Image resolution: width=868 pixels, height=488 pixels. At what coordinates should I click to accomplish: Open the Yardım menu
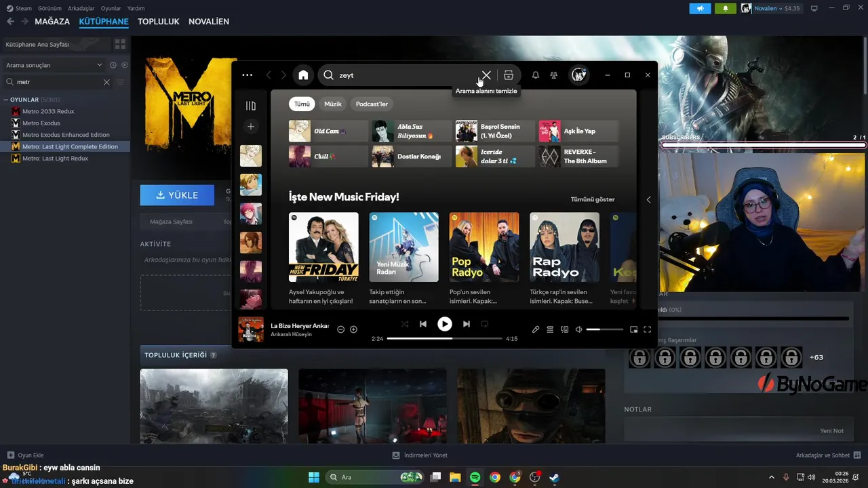[x=136, y=8]
